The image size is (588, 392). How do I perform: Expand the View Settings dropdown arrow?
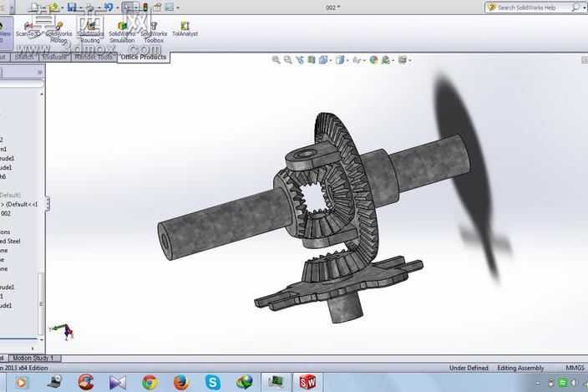pyautogui.click(x=410, y=60)
